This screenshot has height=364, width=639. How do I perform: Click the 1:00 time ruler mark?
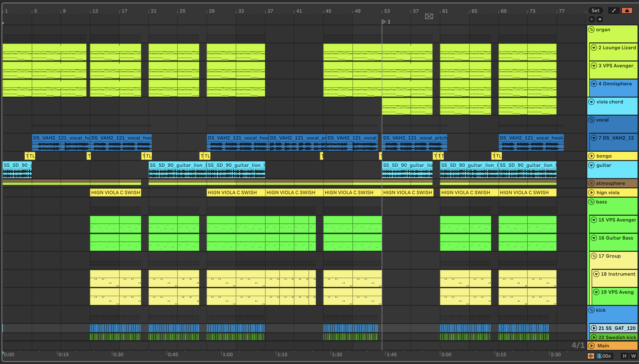click(227, 354)
